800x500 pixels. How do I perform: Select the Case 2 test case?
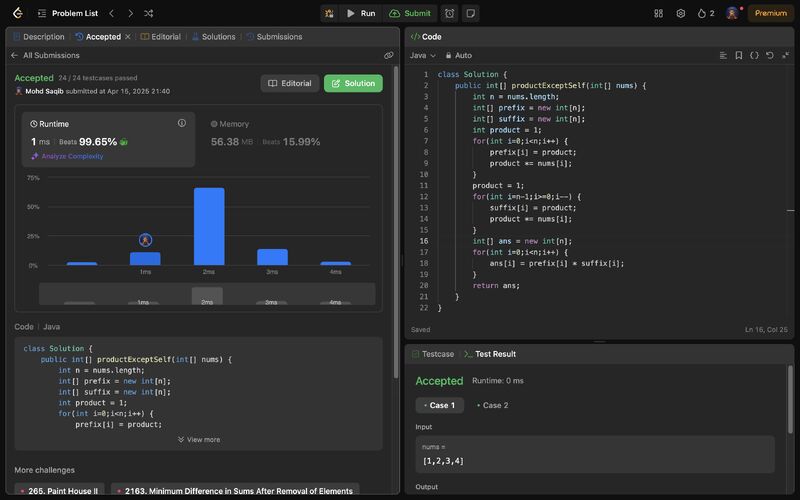492,405
